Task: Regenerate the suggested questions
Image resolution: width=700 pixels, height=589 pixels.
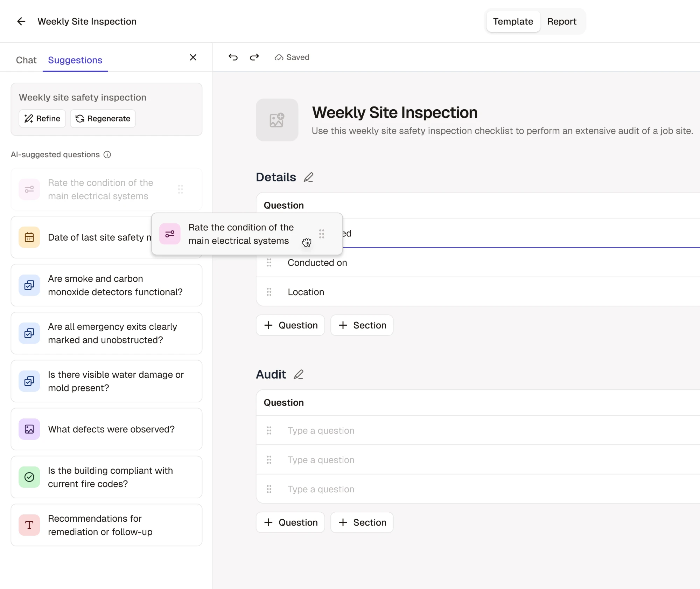Action: click(103, 118)
